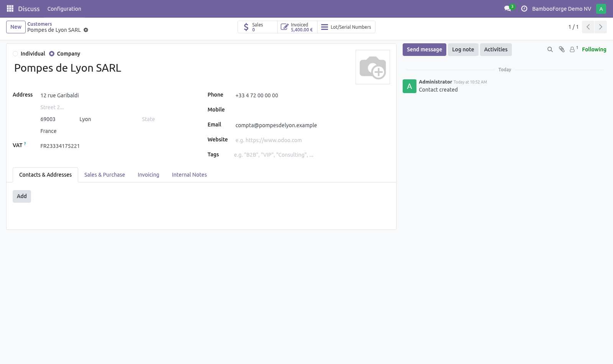Switch to Contacts & Addresses tab

click(x=45, y=175)
